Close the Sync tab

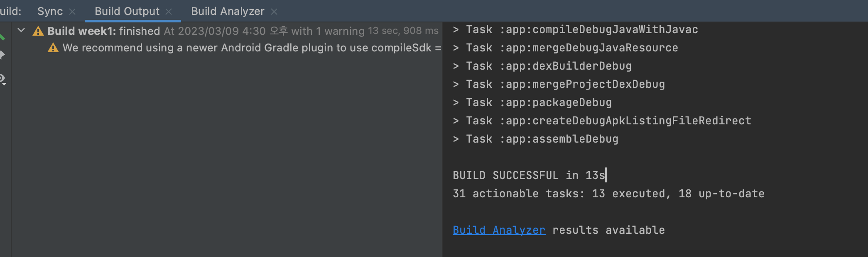coord(72,12)
